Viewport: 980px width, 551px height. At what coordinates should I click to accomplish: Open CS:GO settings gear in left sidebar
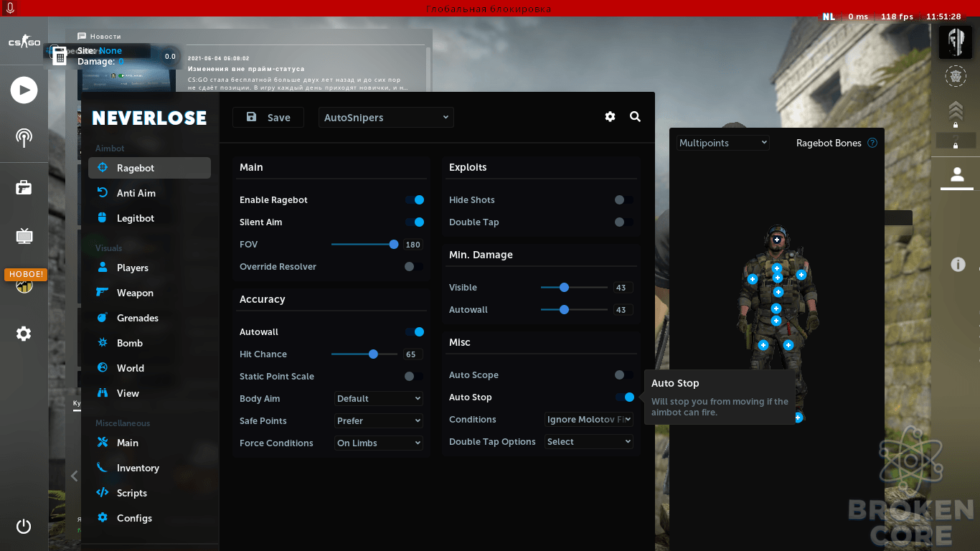(x=24, y=334)
